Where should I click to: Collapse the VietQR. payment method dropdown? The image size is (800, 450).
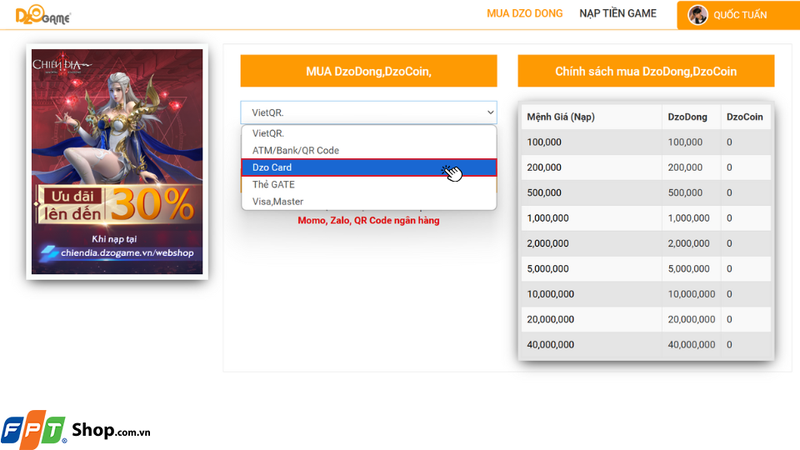point(368,112)
